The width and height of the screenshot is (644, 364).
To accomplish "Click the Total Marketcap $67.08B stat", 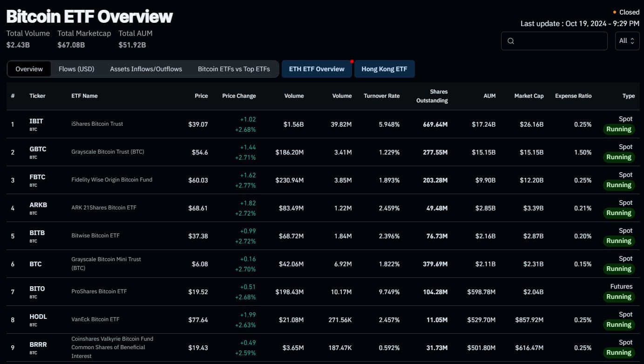I will pos(84,39).
